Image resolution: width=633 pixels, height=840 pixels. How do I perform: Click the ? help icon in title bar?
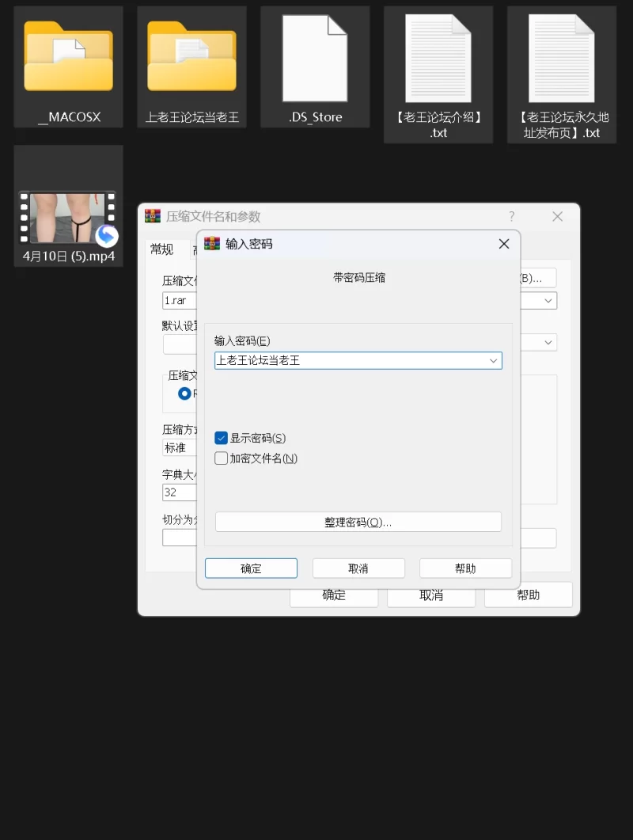[x=512, y=216]
